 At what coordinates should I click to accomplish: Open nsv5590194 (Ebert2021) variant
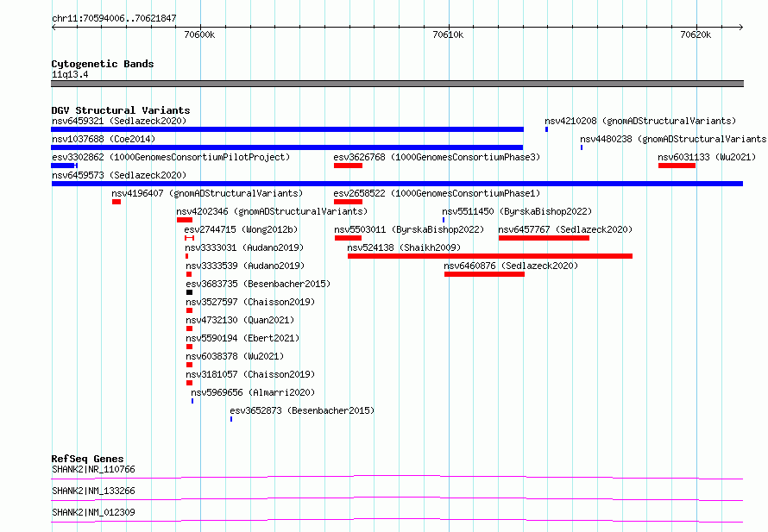click(242, 338)
